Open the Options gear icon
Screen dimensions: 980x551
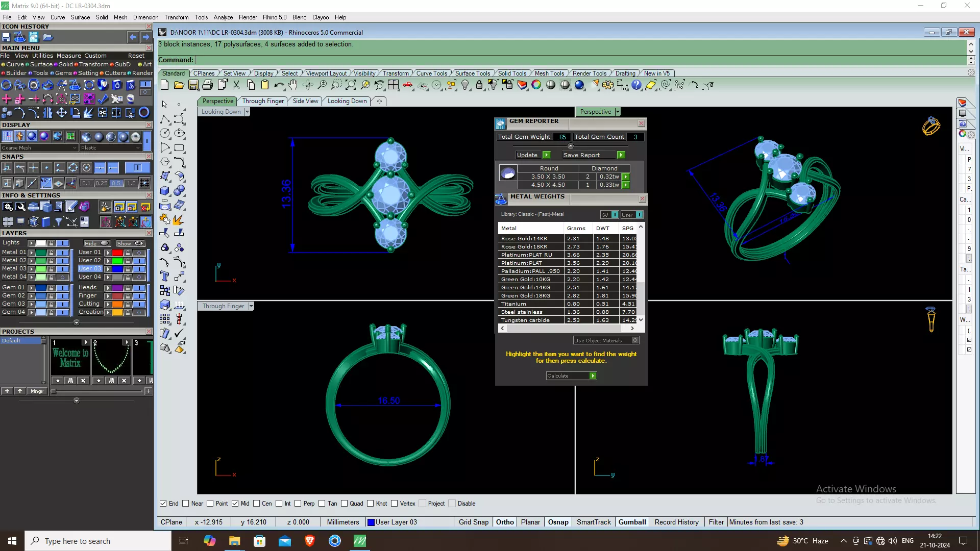click(x=607, y=85)
